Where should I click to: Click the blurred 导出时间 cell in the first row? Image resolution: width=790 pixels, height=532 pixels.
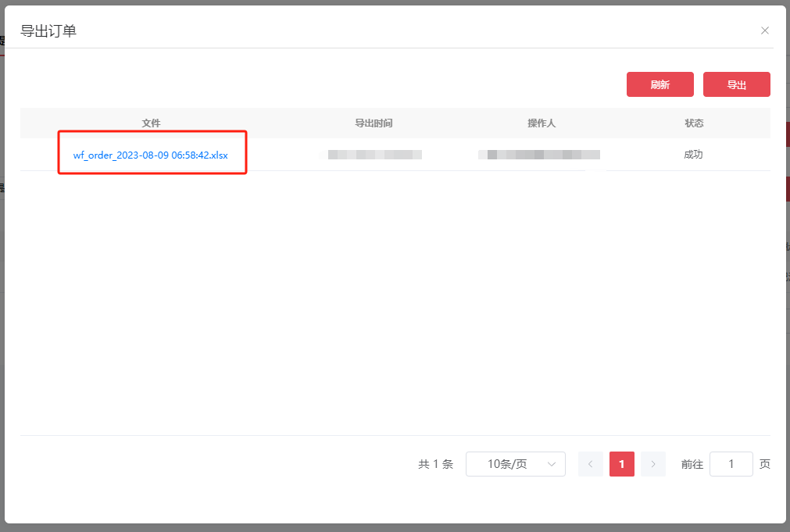coord(374,155)
